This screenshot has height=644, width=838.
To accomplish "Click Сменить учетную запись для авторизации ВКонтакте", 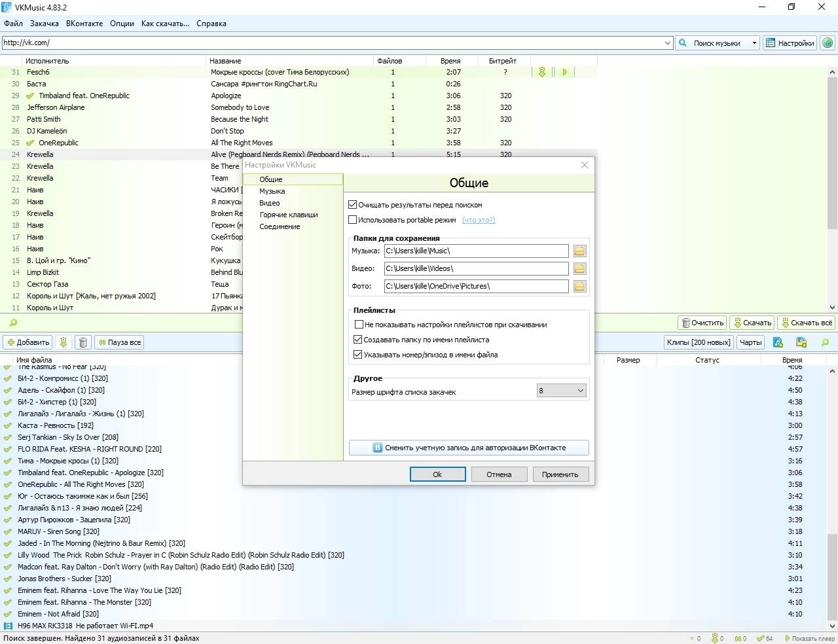I will pyautogui.click(x=469, y=448).
